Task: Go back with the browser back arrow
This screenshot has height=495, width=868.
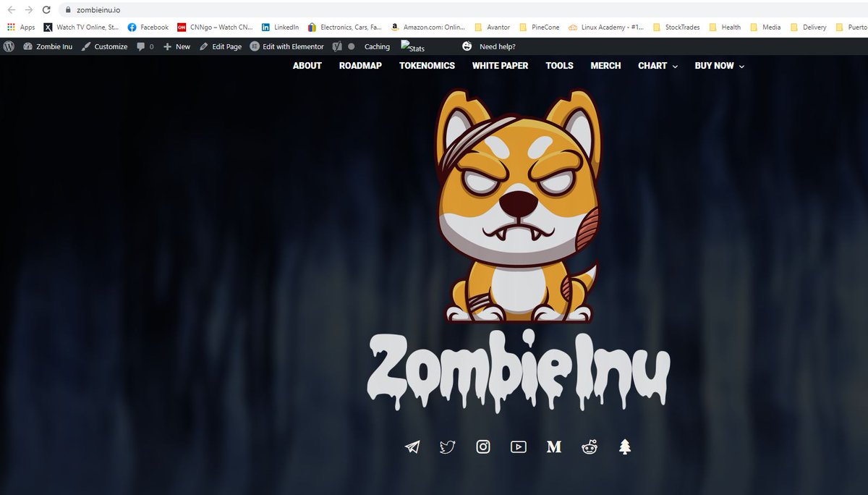Action: (10, 10)
